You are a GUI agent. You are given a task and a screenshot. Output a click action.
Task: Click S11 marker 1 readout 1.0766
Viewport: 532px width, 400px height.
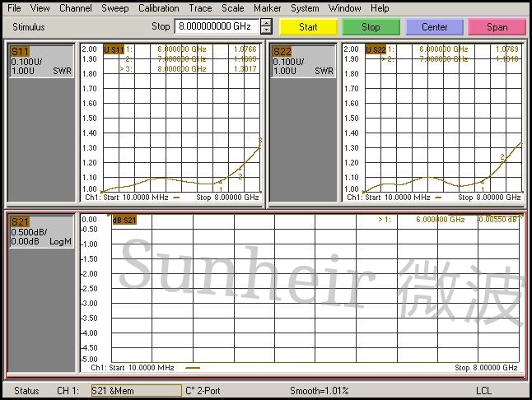coord(245,49)
